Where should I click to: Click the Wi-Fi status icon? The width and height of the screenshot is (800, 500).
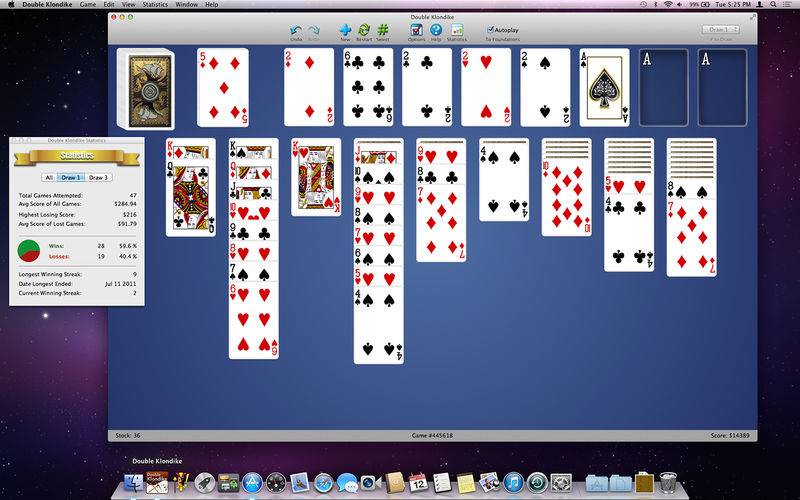pyautogui.click(x=668, y=4)
